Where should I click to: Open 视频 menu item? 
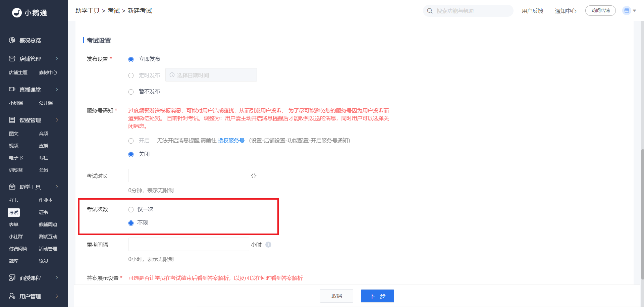coord(14,146)
